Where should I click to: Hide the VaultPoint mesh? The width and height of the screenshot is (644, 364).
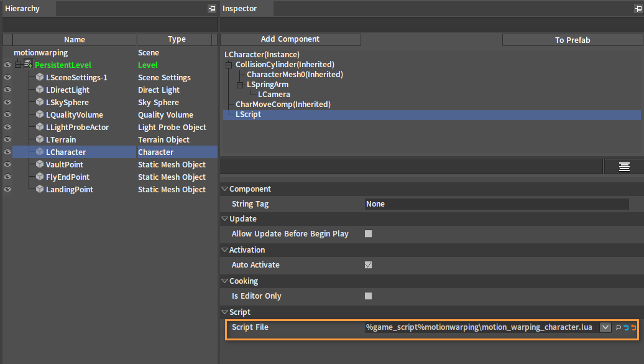coord(7,164)
